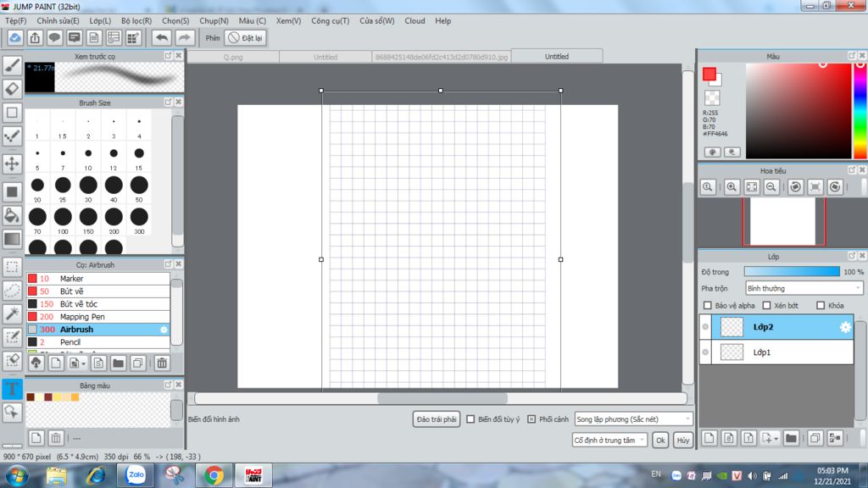Click the export/share icon in toolbar

point(35,37)
